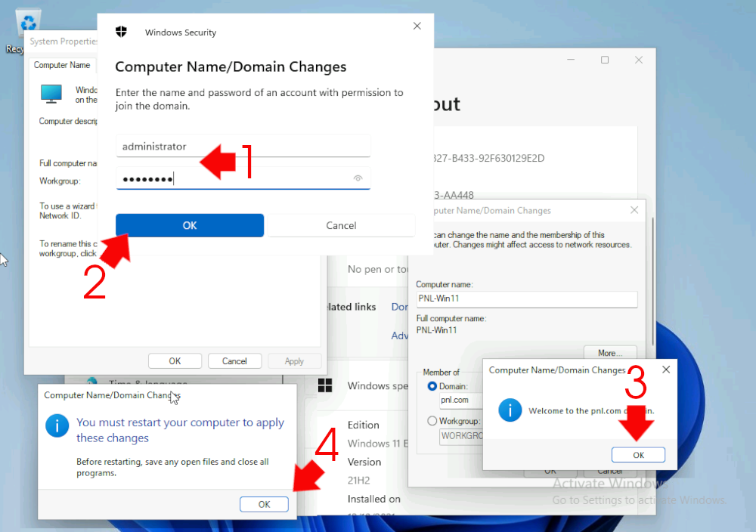
Task: Click OK on the Welcome to pnl.com dialog
Action: pos(638,454)
